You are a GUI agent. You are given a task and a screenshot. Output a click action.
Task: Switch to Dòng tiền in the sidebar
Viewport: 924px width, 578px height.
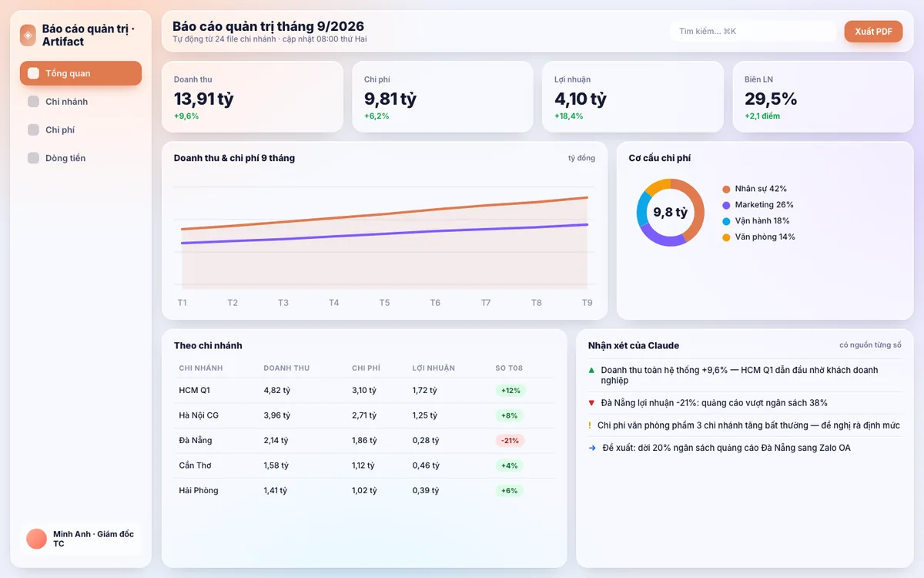point(81,158)
